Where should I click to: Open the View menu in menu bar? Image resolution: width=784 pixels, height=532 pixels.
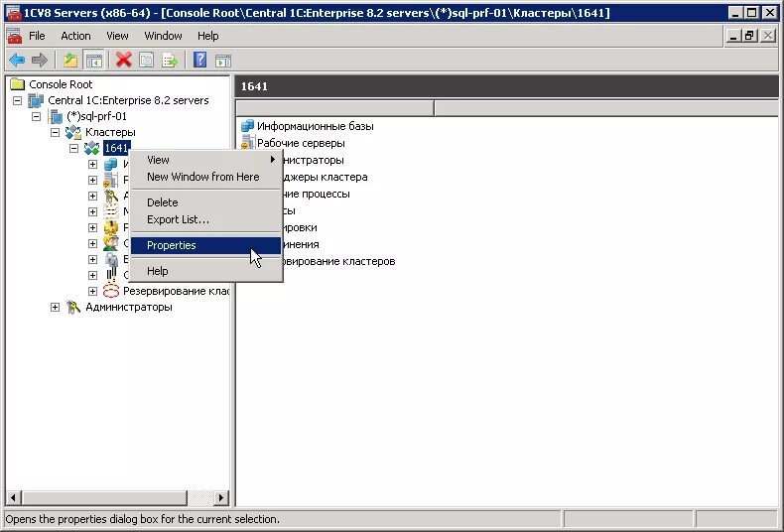117,36
